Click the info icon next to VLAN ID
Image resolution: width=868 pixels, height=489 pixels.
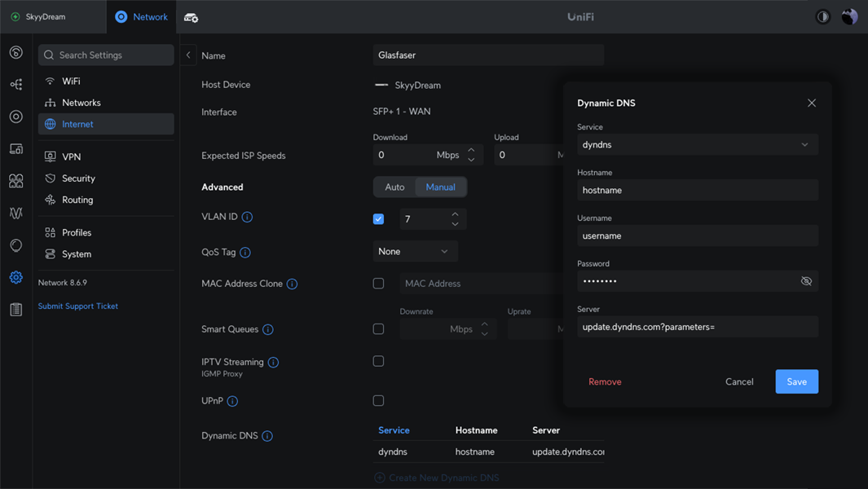[247, 217]
